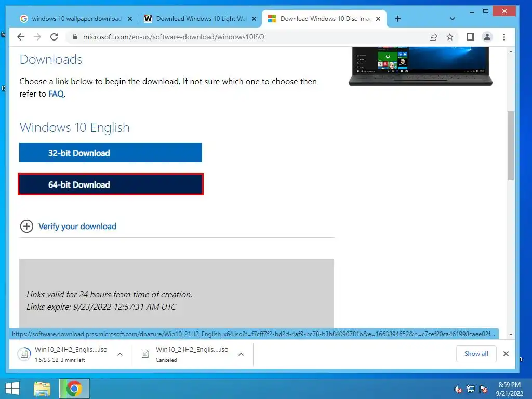
Task: Open File Explorer from the taskbar
Action: coord(42,389)
